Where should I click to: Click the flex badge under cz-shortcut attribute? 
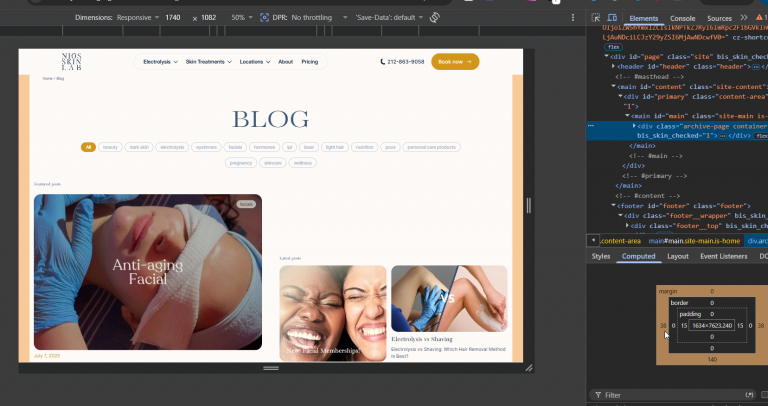coord(613,47)
